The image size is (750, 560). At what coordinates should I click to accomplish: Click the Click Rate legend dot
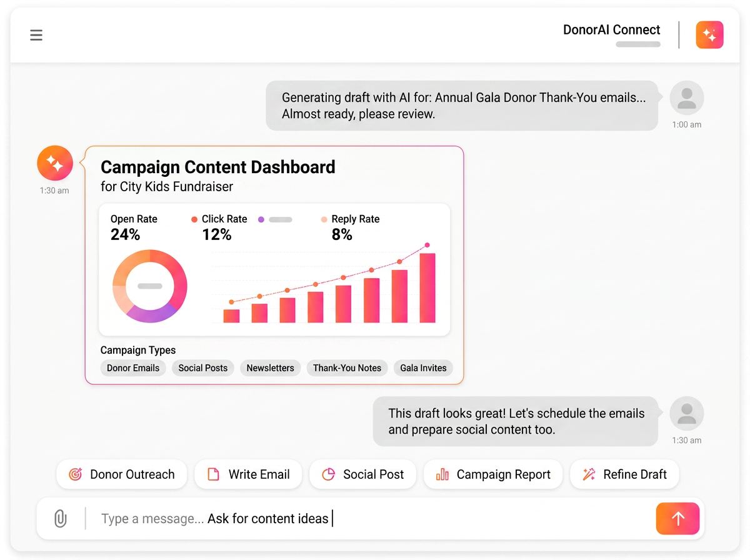click(194, 219)
